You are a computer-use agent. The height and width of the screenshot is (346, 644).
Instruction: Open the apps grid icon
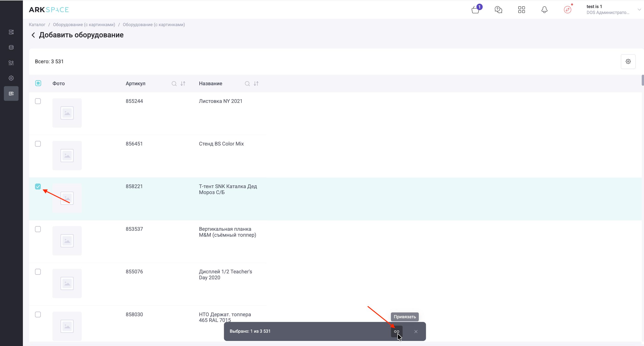tap(522, 10)
